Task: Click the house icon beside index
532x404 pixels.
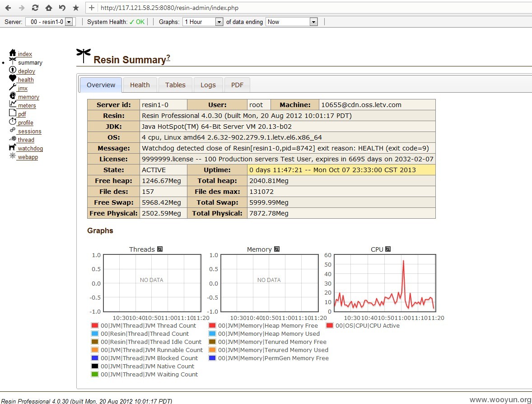Action: coord(13,52)
